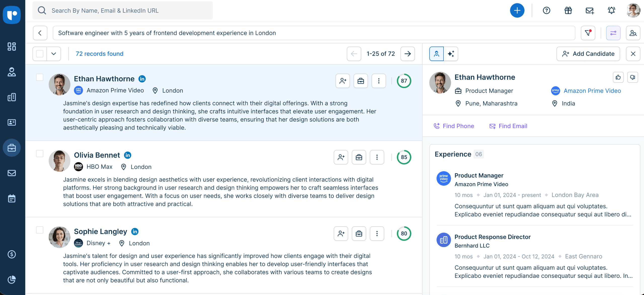Viewport: 644px width, 295px height.
Task: Check Sophie Langley's row checkbox
Action: [40, 230]
